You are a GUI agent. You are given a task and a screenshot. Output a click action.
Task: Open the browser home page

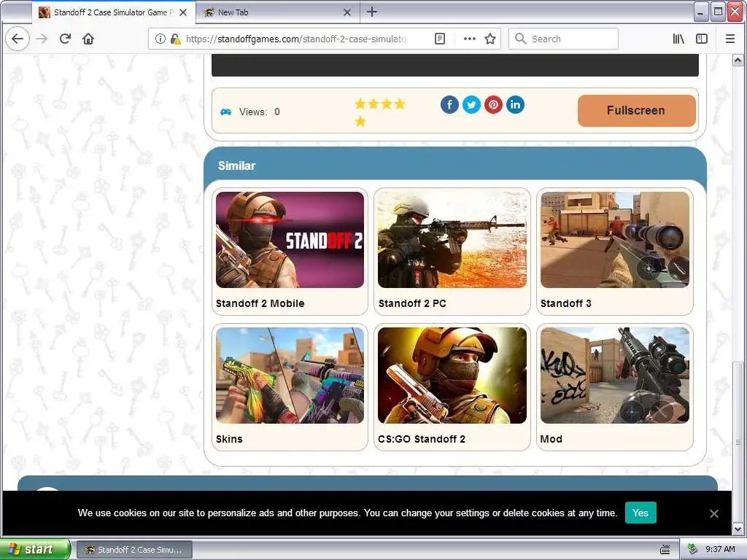click(x=88, y=39)
